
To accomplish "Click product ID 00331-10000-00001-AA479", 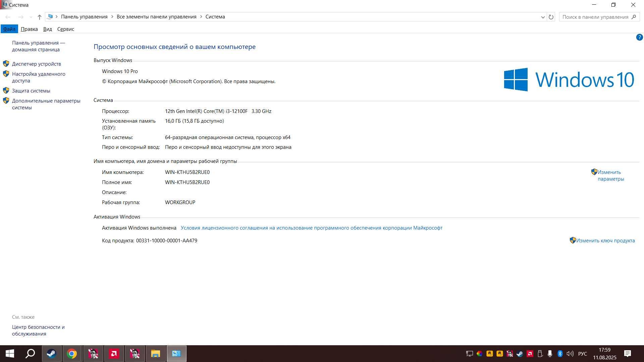I will (x=167, y=240).
